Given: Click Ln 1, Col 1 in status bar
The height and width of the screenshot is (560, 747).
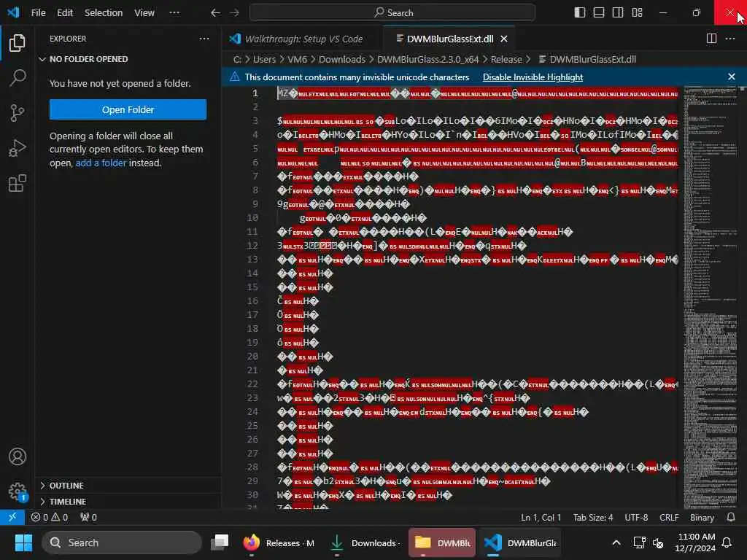Looking at the screenshot, I should click(541, 517).
